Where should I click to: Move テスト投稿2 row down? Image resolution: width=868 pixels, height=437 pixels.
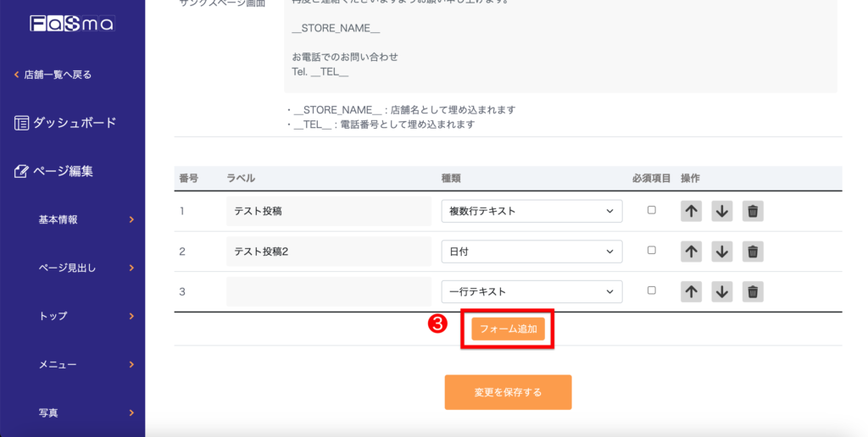tap(721, 252)
